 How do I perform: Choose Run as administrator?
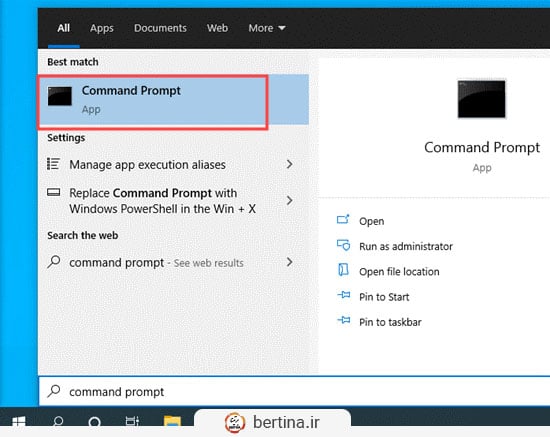(406, 247)
